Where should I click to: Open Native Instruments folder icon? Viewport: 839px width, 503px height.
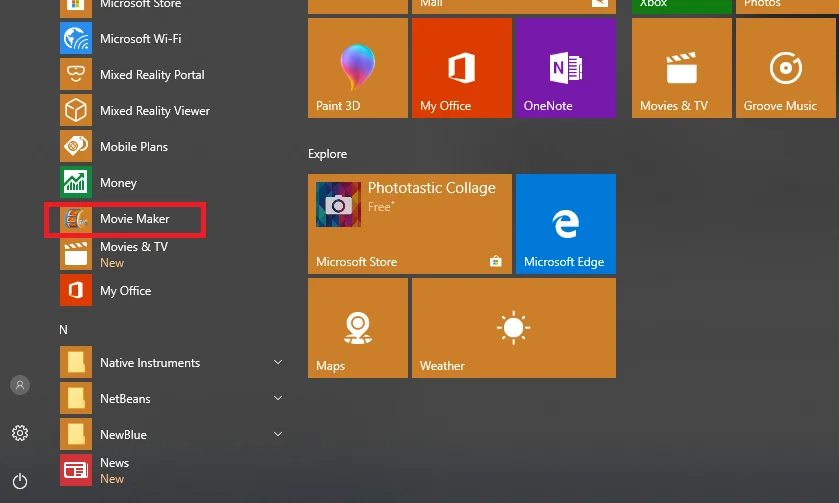[75, 362]
